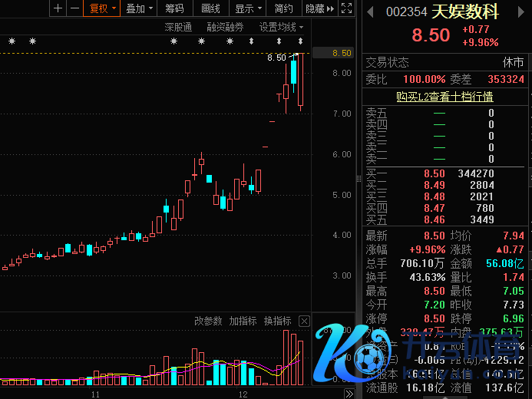Image resolution: width=532 pixels, height=399 pixels.
Task: Open the 显示 dropdown menu
Action: coord(248,8)
